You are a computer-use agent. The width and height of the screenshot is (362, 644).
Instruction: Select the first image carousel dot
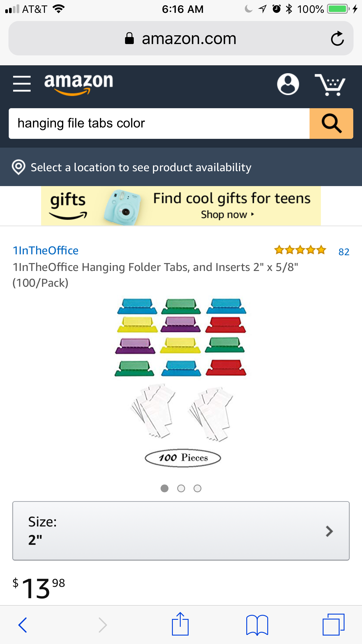(x=165, y=488)
